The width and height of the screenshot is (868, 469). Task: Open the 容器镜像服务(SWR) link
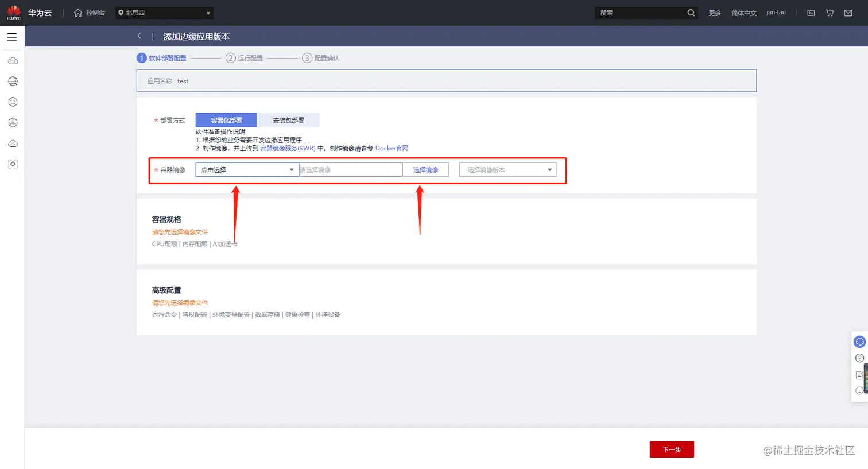pos(288,148)
